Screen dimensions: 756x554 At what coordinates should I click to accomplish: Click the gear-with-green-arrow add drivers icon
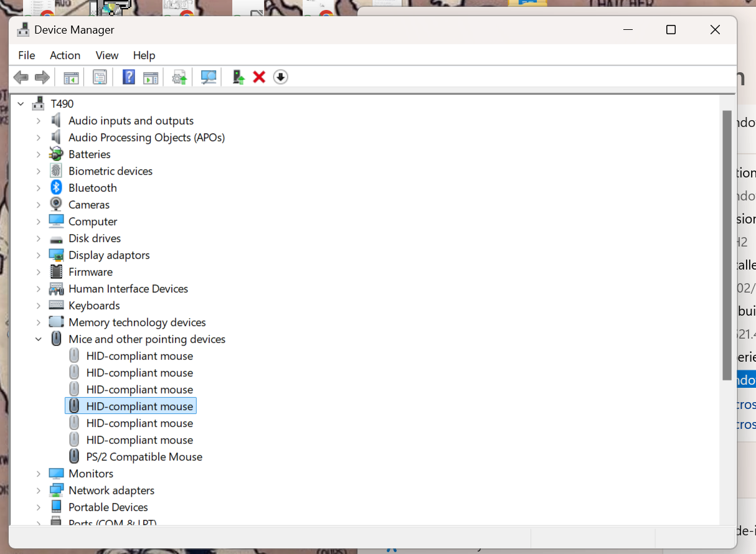pyautogui.click(x=179, y=77)
